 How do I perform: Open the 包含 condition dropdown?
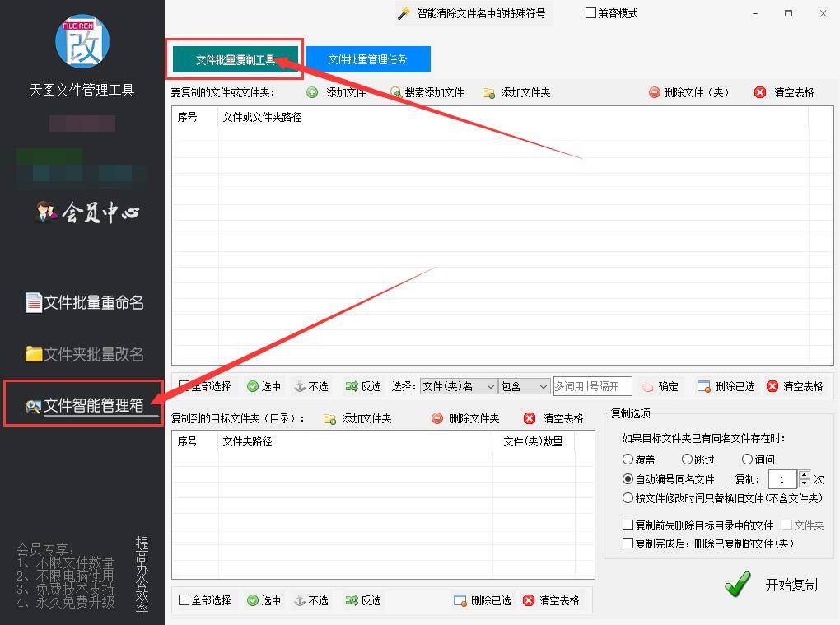click(524, 386)
